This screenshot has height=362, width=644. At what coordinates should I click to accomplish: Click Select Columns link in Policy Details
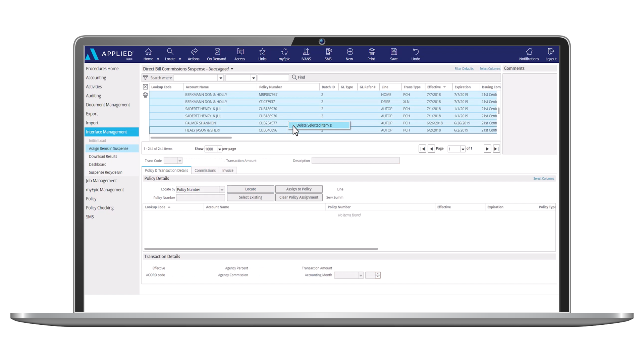(x=544, y=179)
